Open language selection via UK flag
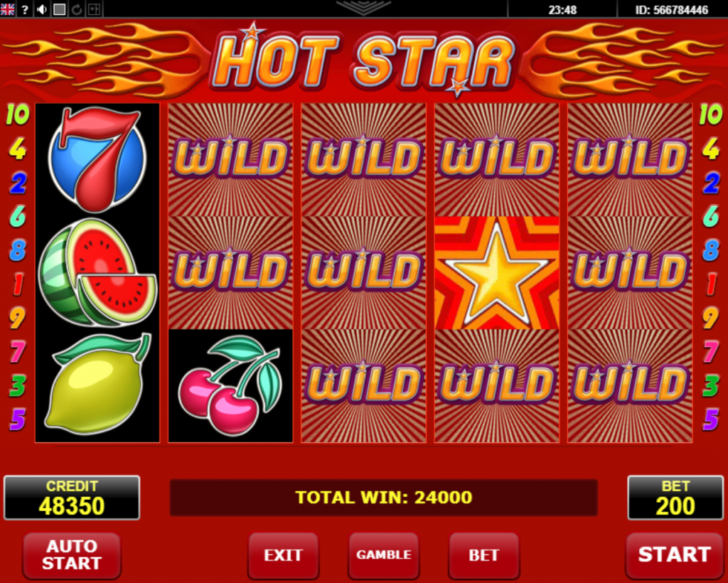This screenshot has height=583, width=728. point(7,9)
